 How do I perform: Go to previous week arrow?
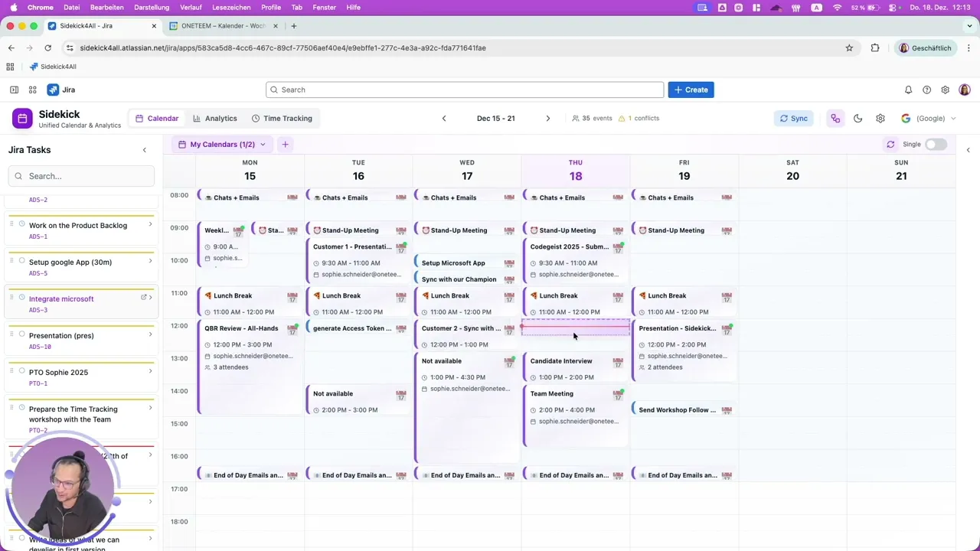444,119
